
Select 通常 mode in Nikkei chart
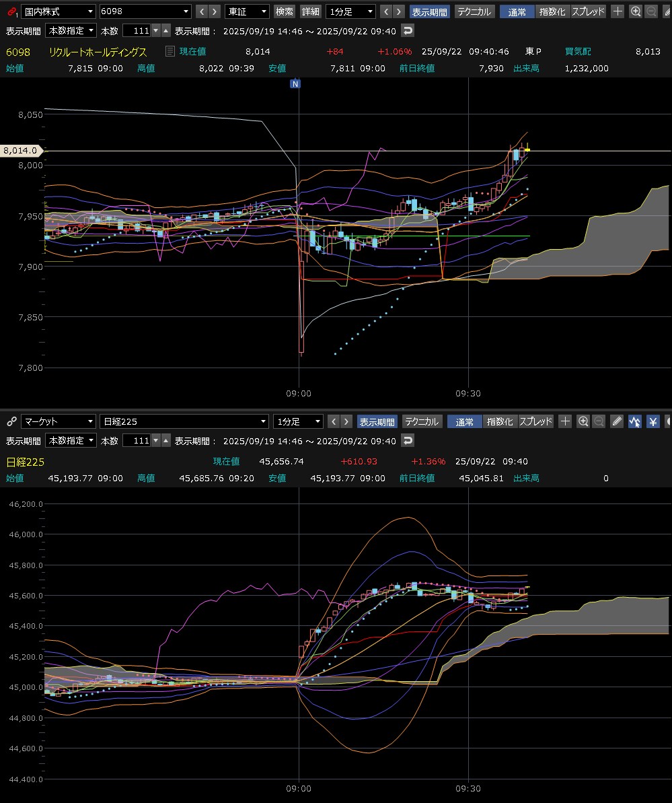point(465,421)
